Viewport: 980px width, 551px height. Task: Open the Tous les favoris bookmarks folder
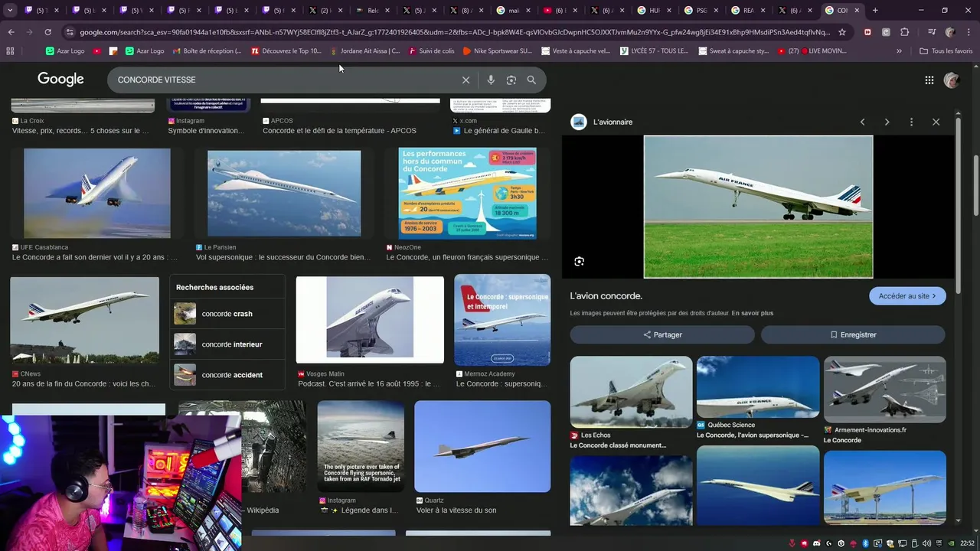(946, 51)
